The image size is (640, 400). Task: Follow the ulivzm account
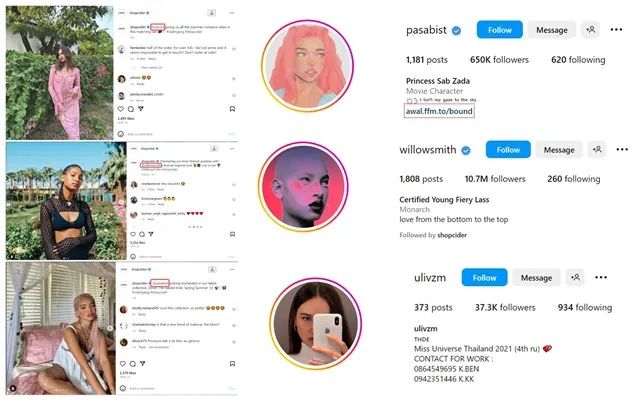[484, 278]
